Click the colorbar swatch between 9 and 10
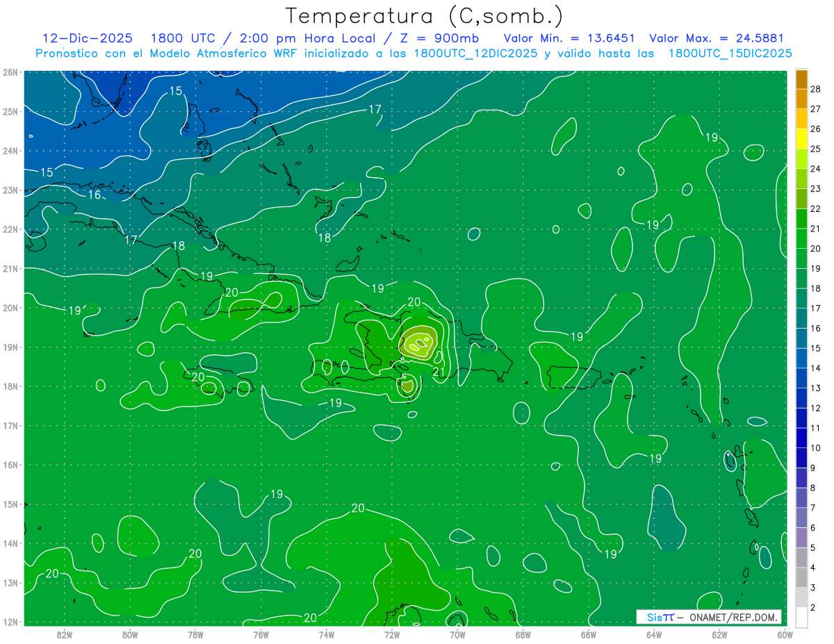The width and height of the screenshot is (834, 644). coord(801,458)
